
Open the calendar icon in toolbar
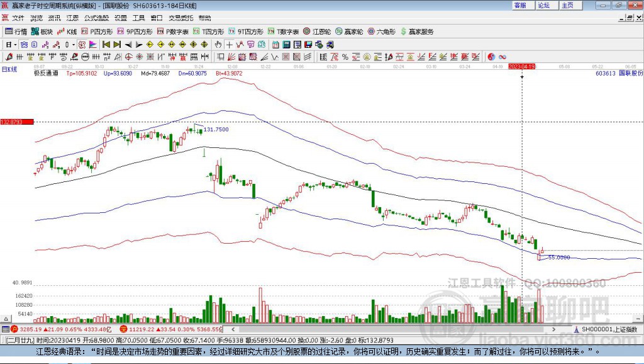click(x=275, y=45)
